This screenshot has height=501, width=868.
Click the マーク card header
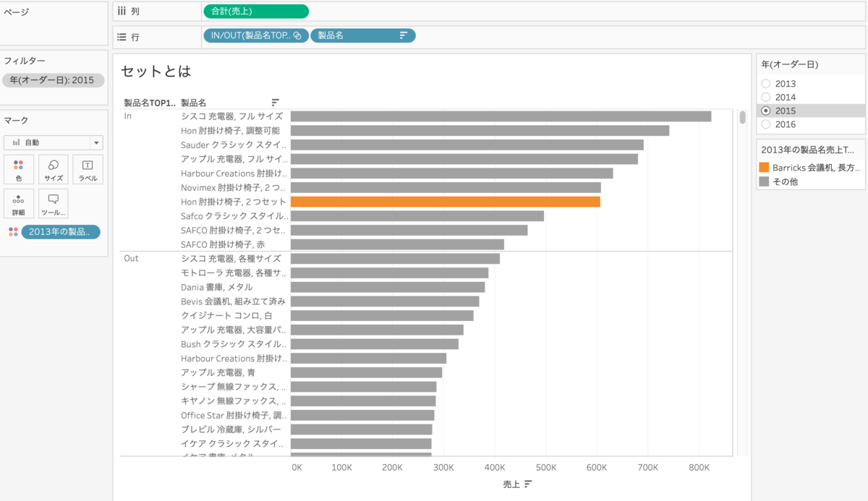[16, 120]
